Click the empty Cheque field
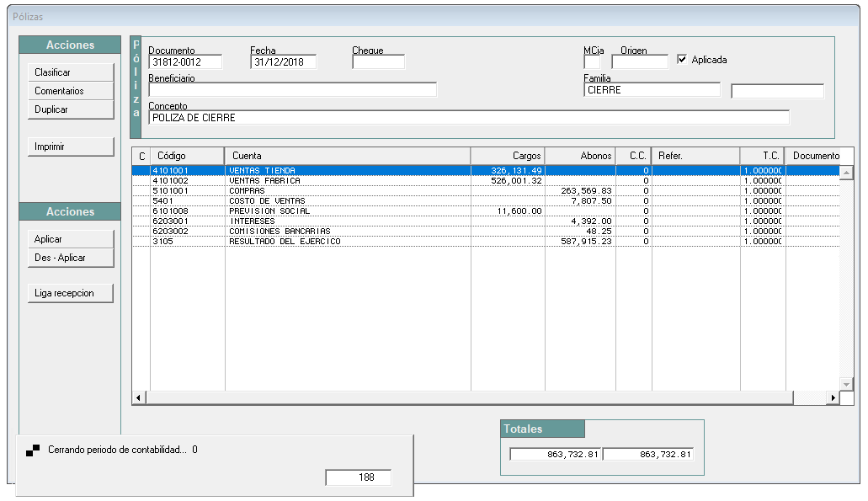The height and width of the screenshot is (501, 868). (x=379, y=62)
